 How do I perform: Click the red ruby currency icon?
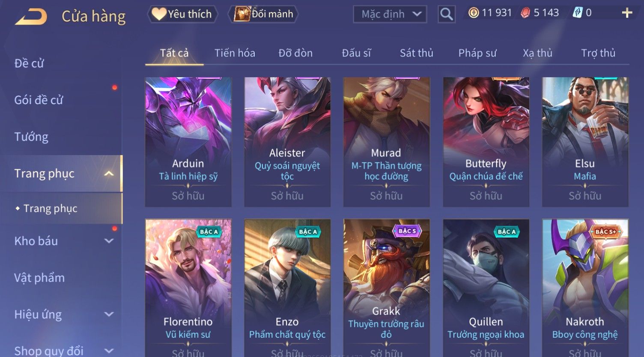[525, 13]
